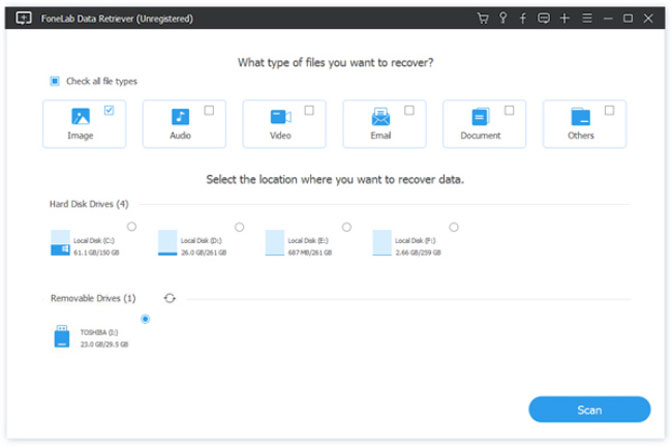Open the shopping cart purchase icon

point(483,18)
